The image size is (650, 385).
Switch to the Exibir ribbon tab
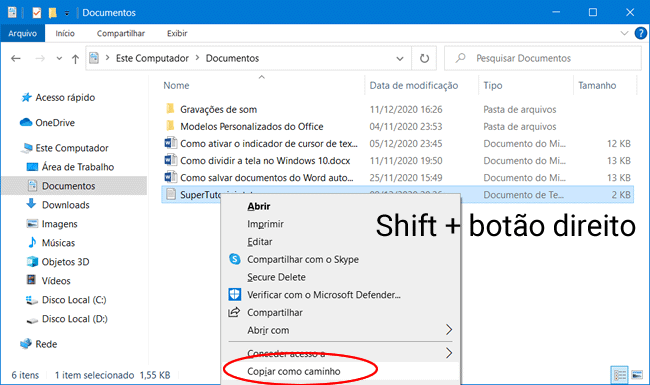[x=177, y=33]
